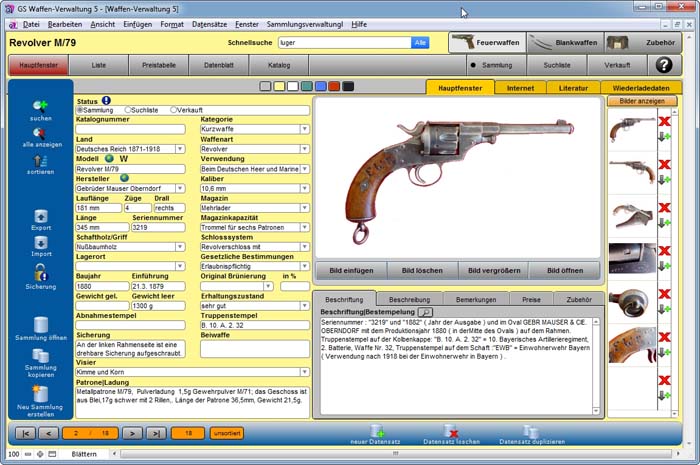Screen dimensions: 700x465
Task: Click the help question mark icon
Action: click(x=663, y=65)
